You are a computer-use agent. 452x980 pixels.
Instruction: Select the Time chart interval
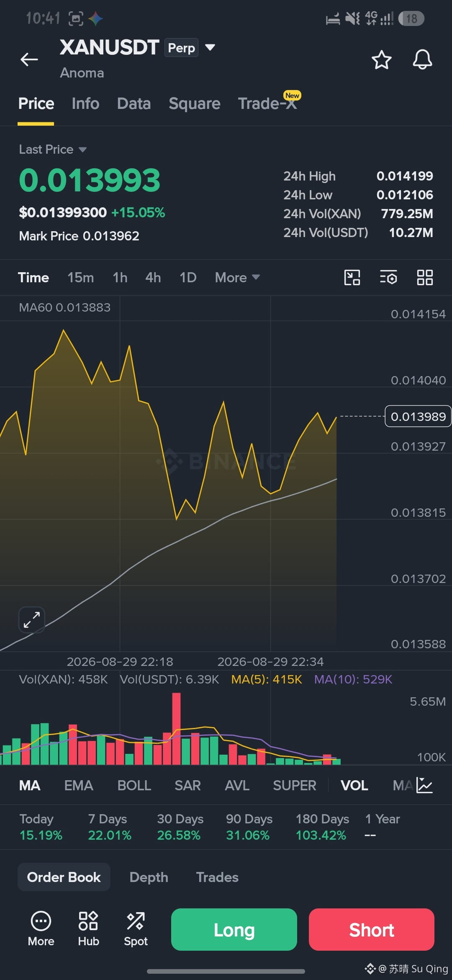[33, 277]
